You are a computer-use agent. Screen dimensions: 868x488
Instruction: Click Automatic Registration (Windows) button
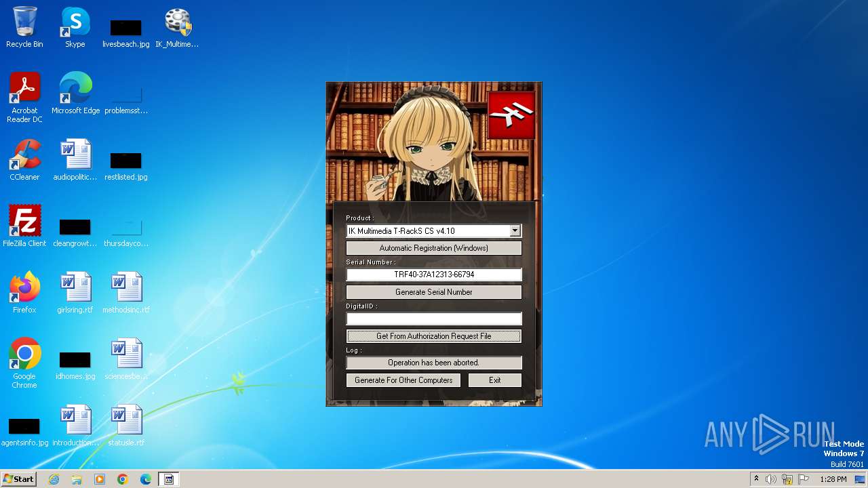click(x=434, y=248)
